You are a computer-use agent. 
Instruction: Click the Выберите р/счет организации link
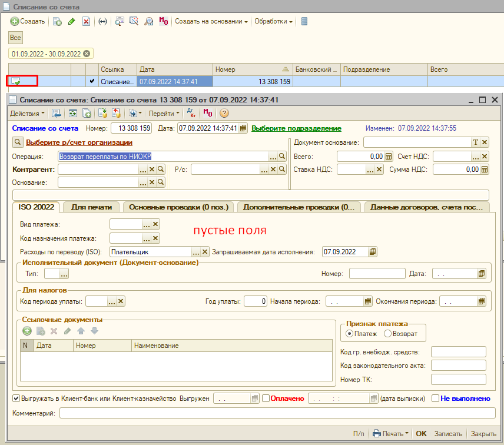pyautogui.click(x=79, y=142)
